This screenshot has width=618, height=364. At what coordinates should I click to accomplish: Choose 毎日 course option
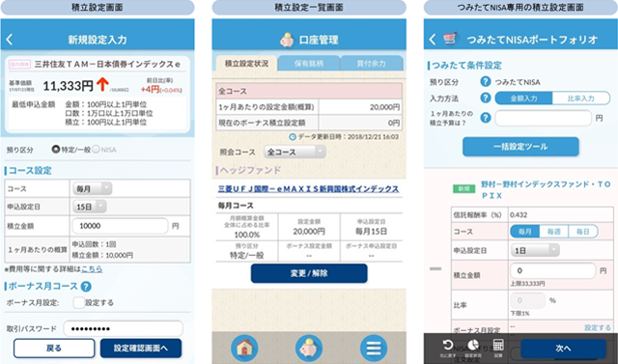click(x=583, y=232)
